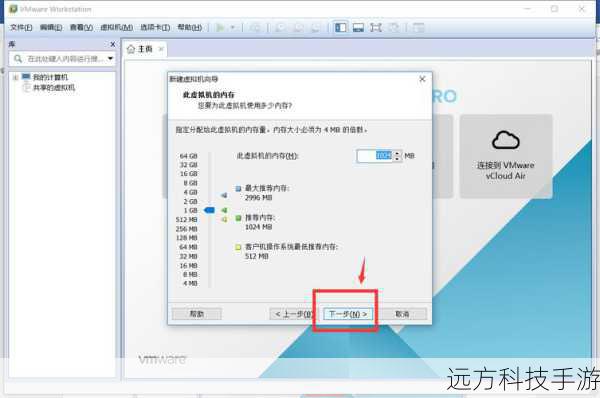This screenshot has width=600, height=398.
Task: Expand the 我的计算机 tree node
Action: (16, 77)
